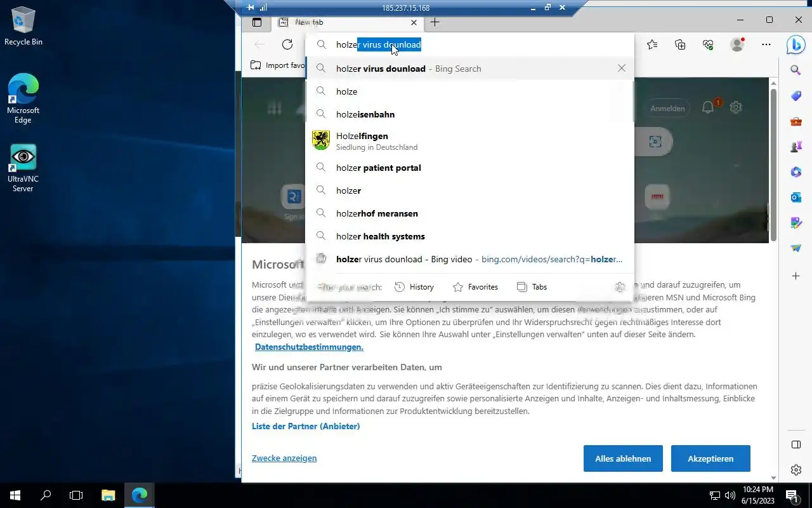Image resolution: width=812 pixels, height=508 pixels.
Task: Select the plain 'holzer' suggestion
Action: pos(469,190)
